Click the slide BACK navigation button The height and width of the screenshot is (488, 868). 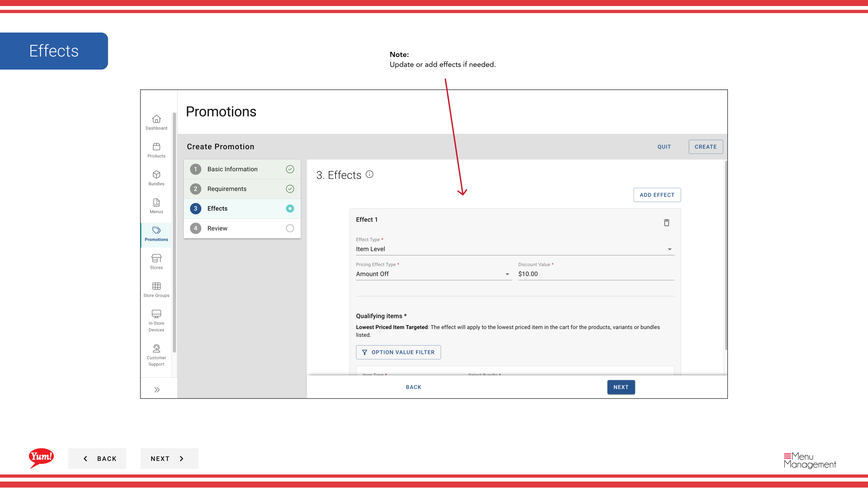coord(97,459)
